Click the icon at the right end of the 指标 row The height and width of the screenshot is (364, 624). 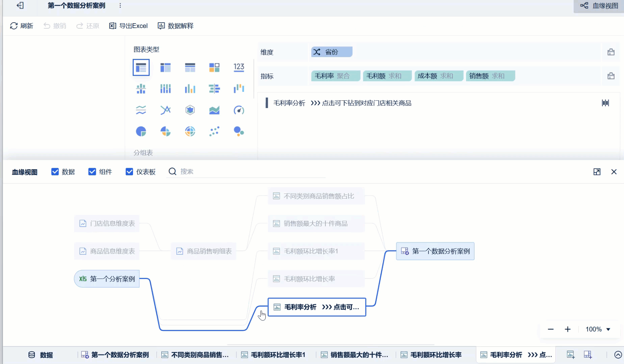coord(611,76)
